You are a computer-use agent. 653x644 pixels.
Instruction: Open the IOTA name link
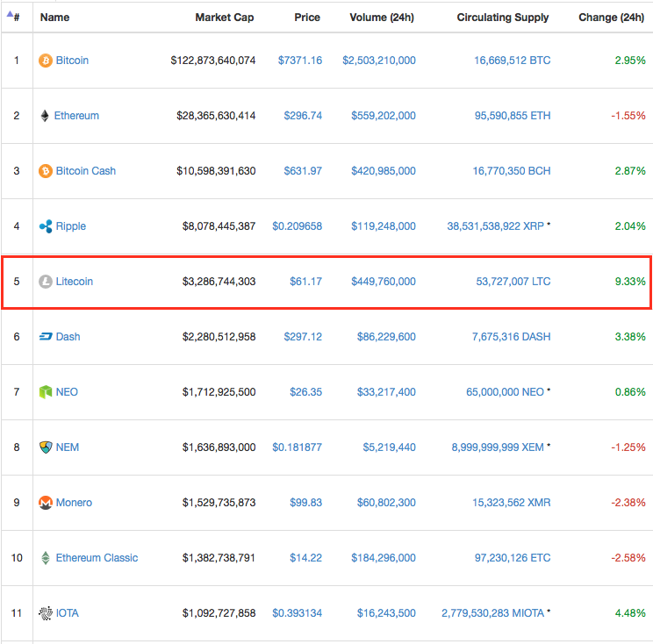67,613
